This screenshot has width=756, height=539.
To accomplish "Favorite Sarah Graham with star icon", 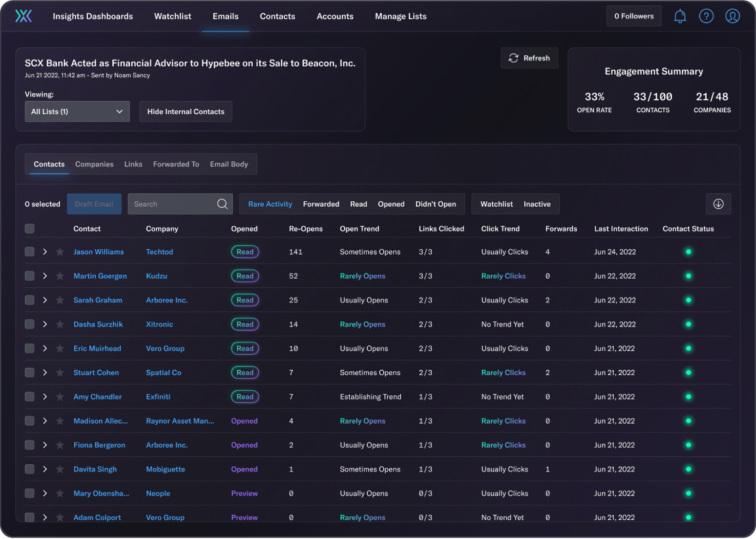I will point(60,300).
